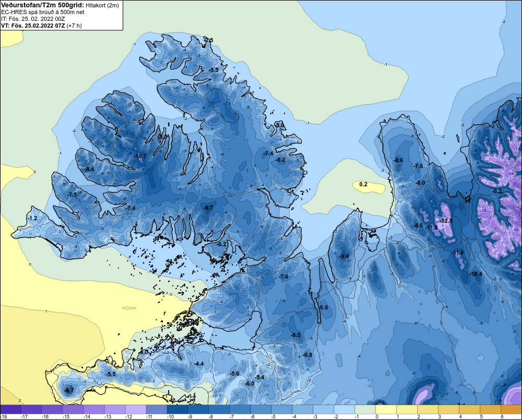This screenshot has width=522, height=420.
Task: Click the -10.7 temperature label
Action: (140, 156)
